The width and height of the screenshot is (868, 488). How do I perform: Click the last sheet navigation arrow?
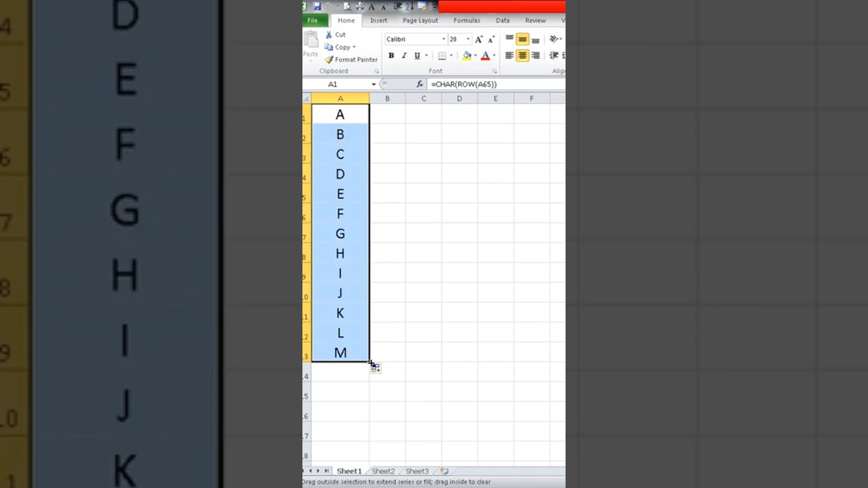[326, 470]
